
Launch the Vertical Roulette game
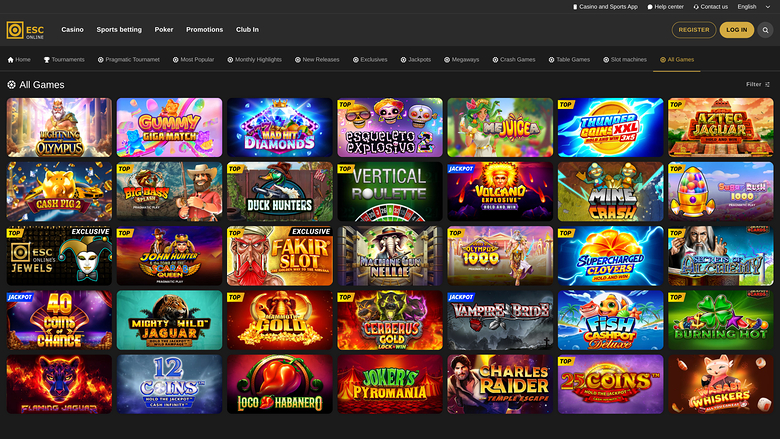[x=389, y=192]
